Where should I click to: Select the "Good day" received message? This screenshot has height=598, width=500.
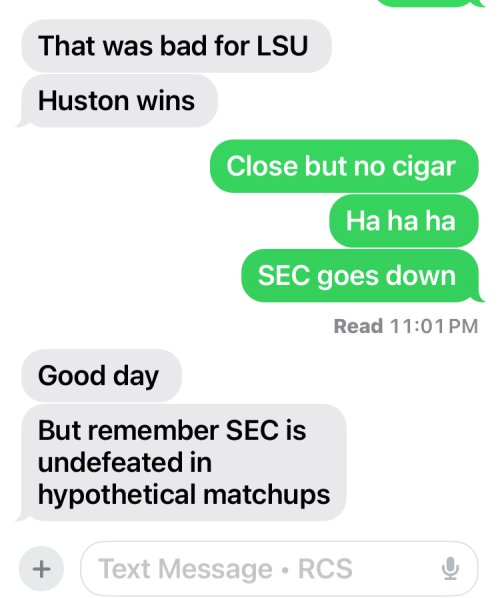(x=101, y=376)
